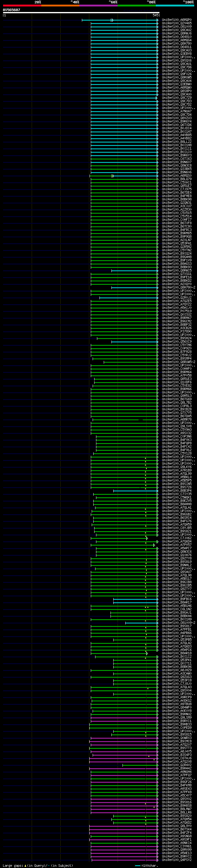Click the orange ~40% identity legend segment
Viewport: 197px width, 868px height.
click(x=60, y=6)
